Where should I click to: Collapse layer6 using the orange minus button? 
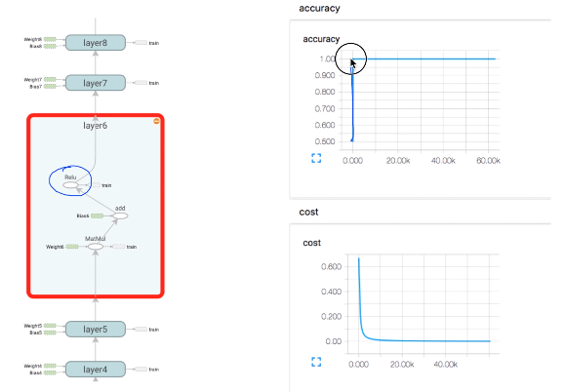156,121
